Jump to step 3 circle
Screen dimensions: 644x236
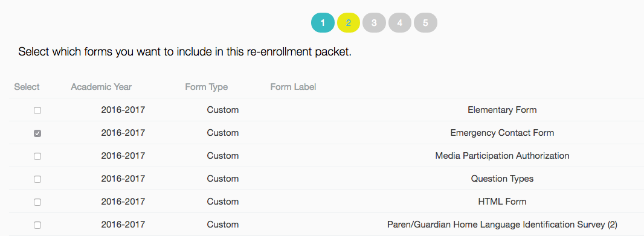tap(374, 23)
